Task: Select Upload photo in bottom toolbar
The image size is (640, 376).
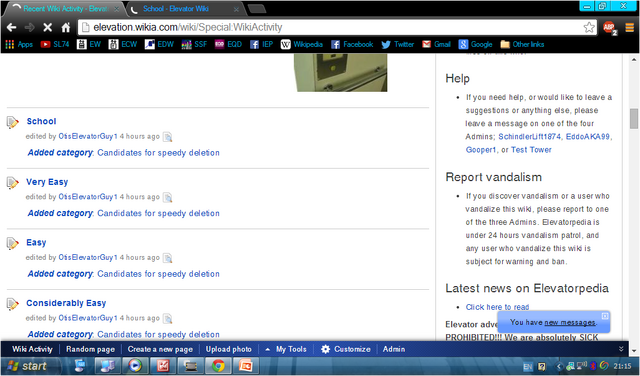Action: 229,349
